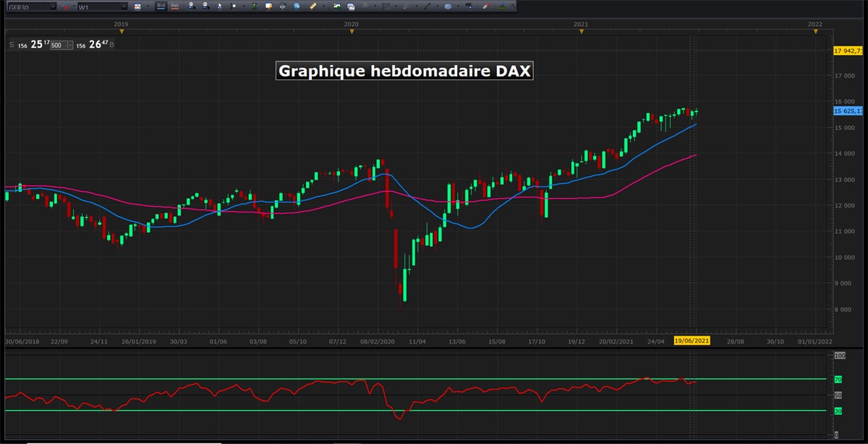
Task: Click the note annotation icon
Action: pos(268,7)
